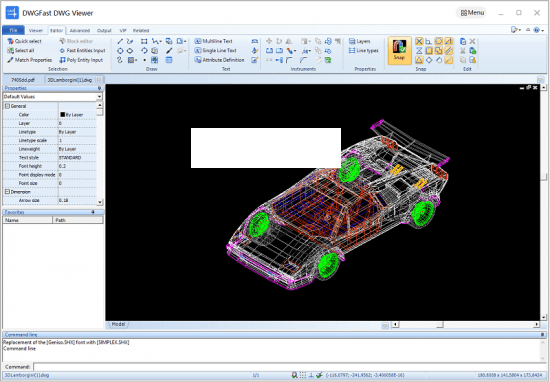Image resolution: width=550 pixels, height=382 pixels.
Task: Click the Favorites panel plus icon
Action: pos(93,212)
